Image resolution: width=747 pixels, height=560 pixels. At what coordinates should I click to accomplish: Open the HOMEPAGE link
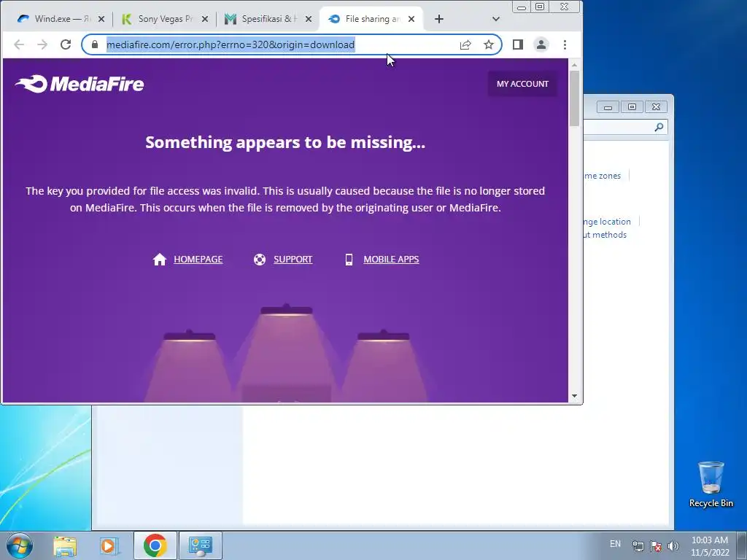tap(198, 259)
